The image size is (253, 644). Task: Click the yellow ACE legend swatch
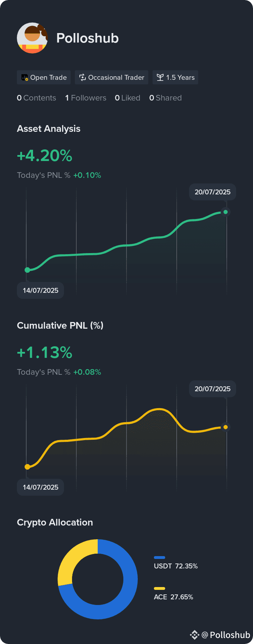160,588
